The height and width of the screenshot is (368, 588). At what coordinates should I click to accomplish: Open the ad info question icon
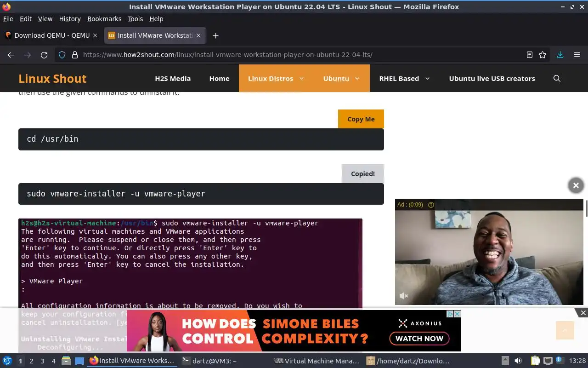(x=431, y=205)
